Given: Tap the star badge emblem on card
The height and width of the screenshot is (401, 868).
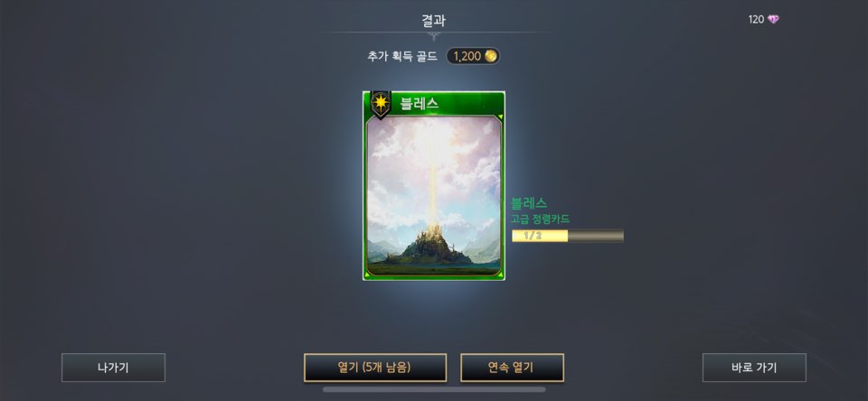Looking at the screenshot, I should 381,103.
